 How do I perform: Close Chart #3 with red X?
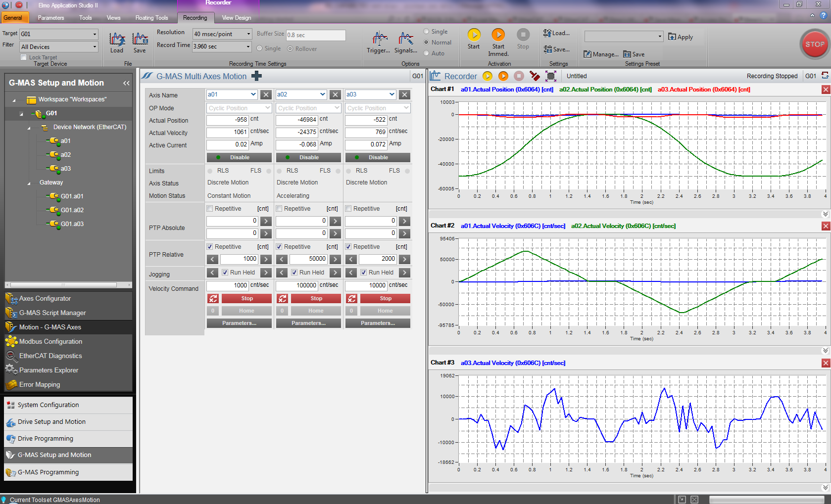[826, 363]
